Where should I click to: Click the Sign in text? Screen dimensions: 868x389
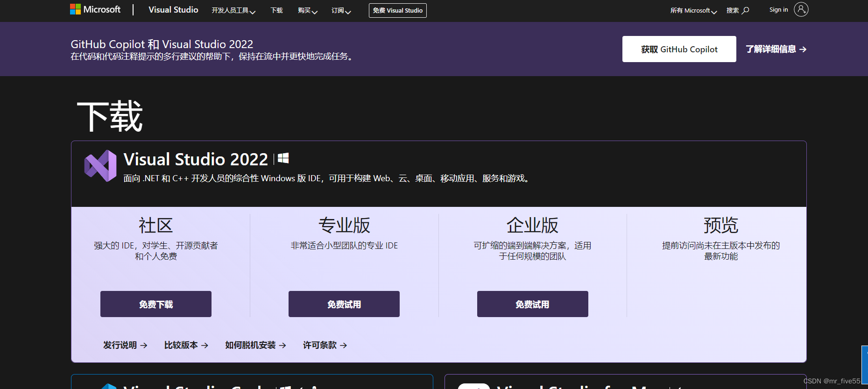(x=778, y=9)
